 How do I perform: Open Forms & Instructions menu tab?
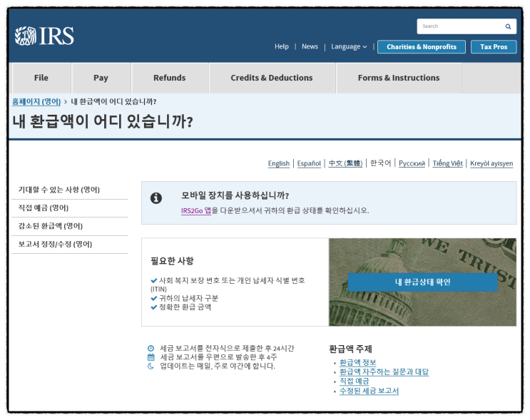pyautogui.click(x=399, y=78)
